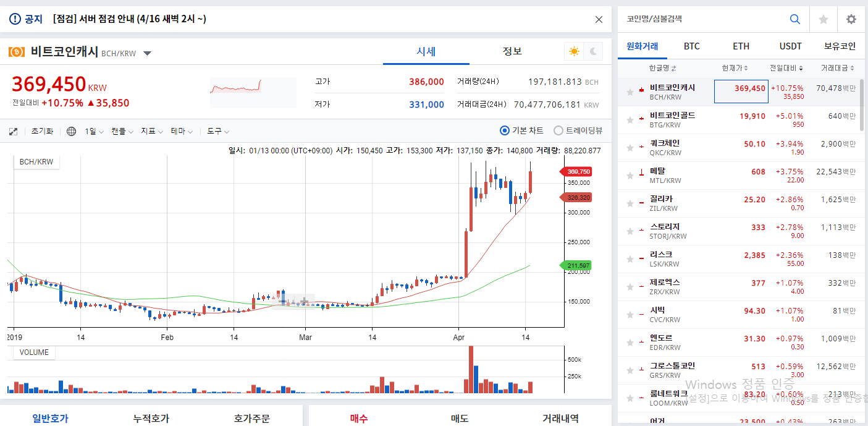Viewport: 868px width, 426px height.
Task: Open the 도구 tools dropdown
Action: (x=218, y=131)
